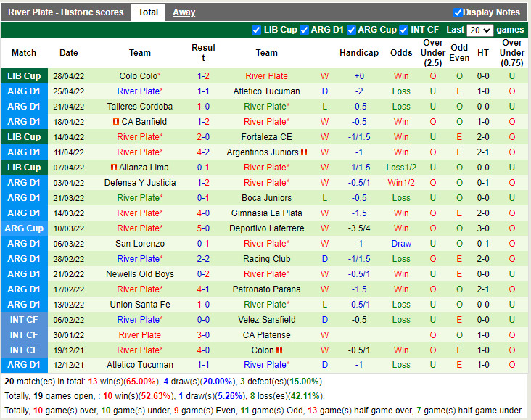Click red card icon beside CA Banfield
Viewport: 531px width, 420px height.
pyautogui.click(x=116, y=122)
